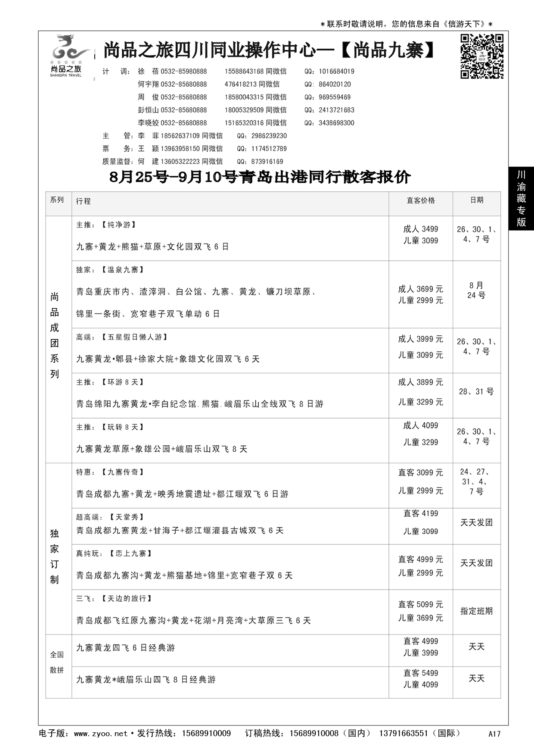Click the heading 8月25号-9月10号青岛出港同行散客报价
Image resolution: width=534 pixels, height=756 pixels.
point(260,177)
